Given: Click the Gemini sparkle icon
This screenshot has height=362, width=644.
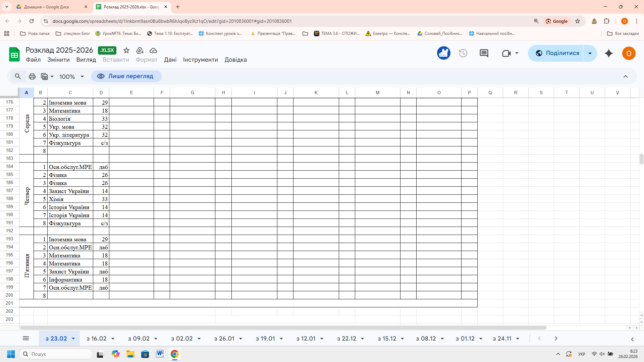Looking at the screenshot, I should point(608,53).
